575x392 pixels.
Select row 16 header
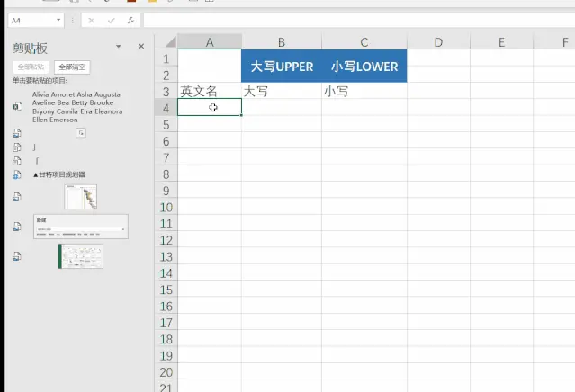(166, 306)
